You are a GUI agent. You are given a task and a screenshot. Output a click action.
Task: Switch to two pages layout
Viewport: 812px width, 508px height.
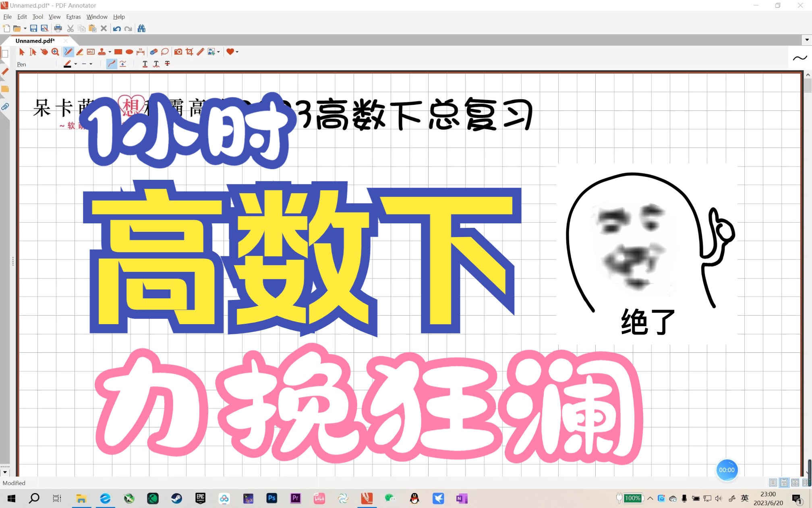click(795, 483)
